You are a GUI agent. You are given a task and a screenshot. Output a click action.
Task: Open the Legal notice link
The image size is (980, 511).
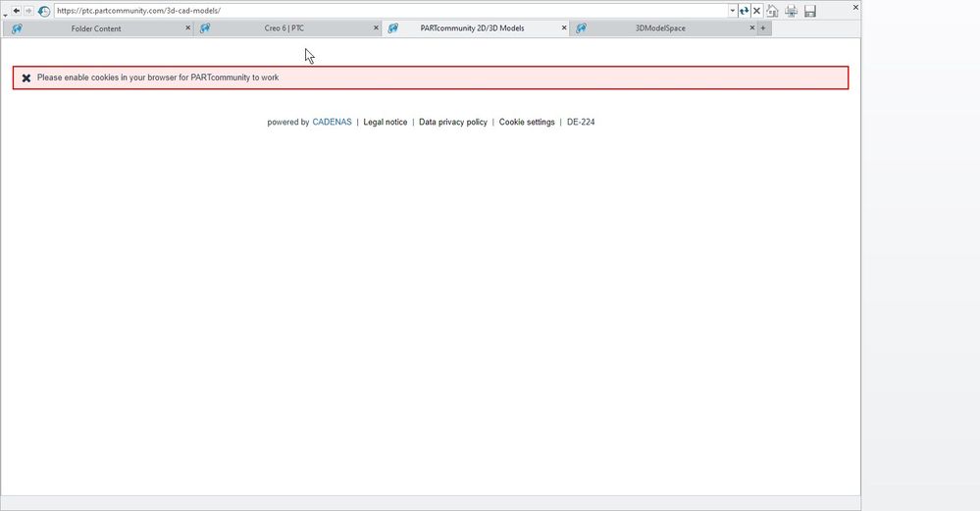pos(385,122)
